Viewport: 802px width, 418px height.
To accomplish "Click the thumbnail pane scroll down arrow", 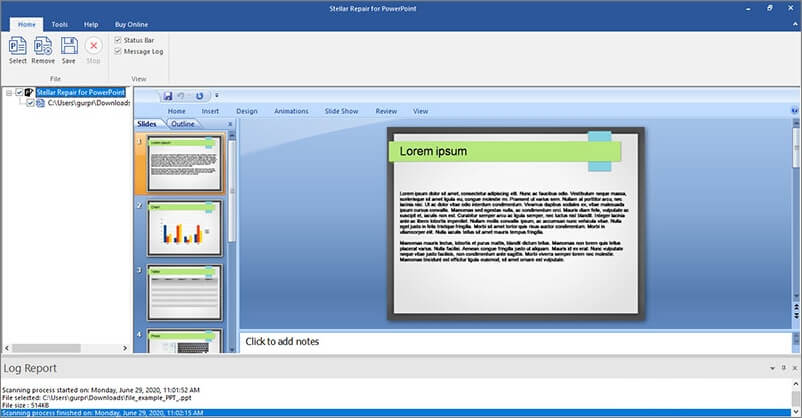I will (232, 349).
